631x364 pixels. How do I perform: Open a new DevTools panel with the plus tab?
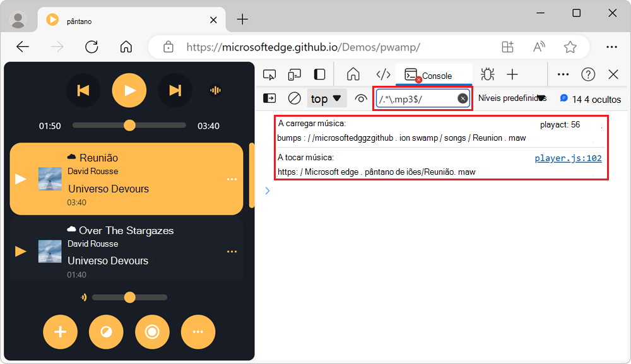(512, 74)
